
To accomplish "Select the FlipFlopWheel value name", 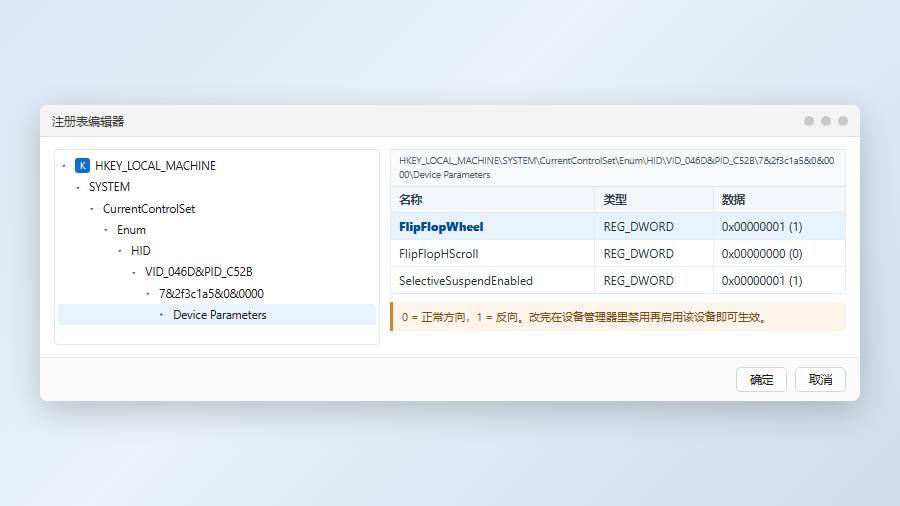I will 441,227.
